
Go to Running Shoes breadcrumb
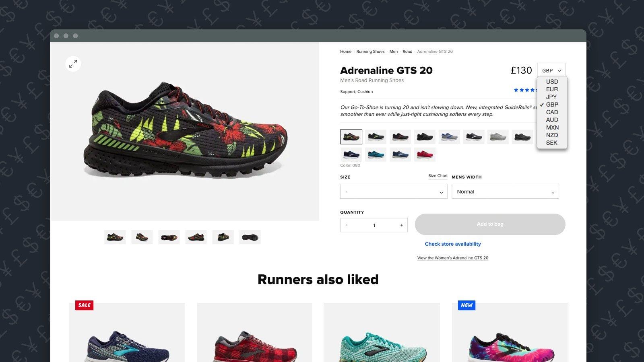370,51
